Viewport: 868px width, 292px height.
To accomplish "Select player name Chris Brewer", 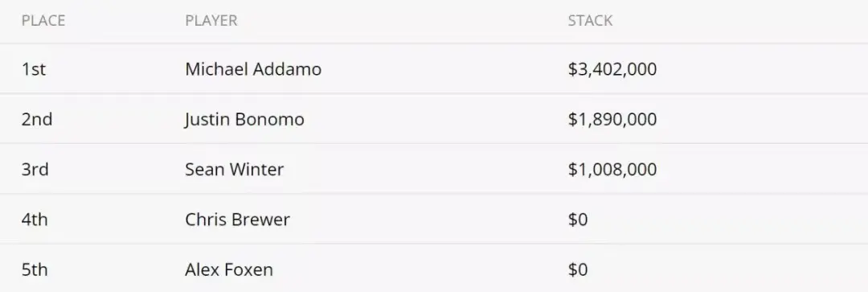I will [237, 220].
